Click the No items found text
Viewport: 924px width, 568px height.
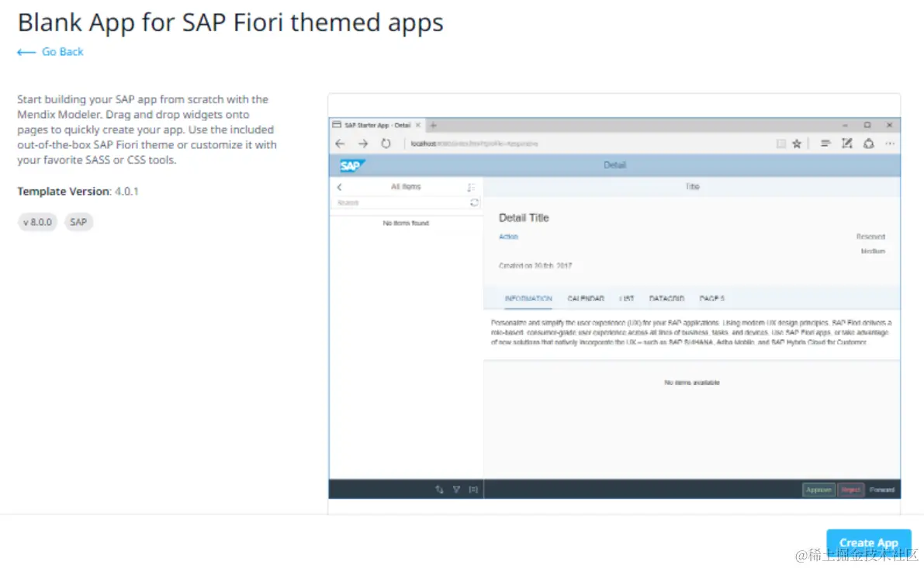click(x=406, y=223)
